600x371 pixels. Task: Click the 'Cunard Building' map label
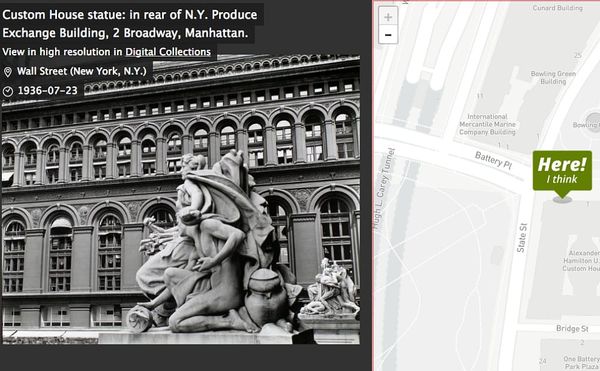point(558,8)
